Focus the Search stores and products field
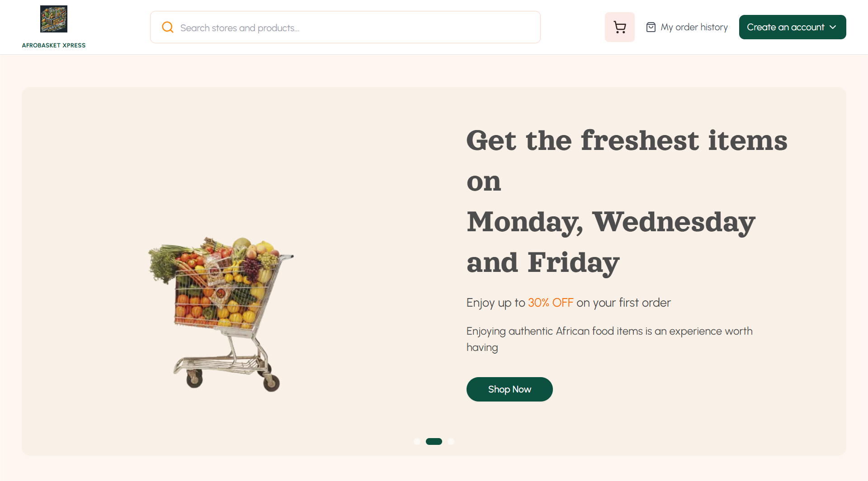 353,28
